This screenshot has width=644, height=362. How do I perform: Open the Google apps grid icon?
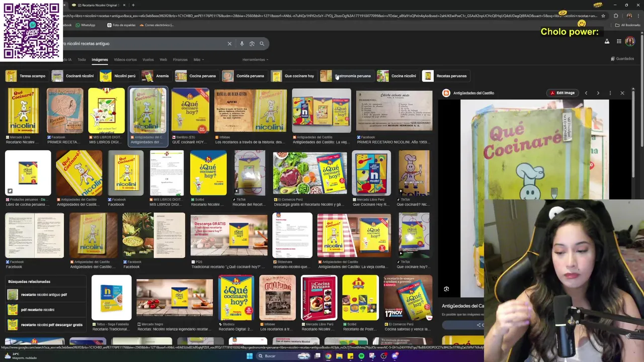[x=619, y=41]
